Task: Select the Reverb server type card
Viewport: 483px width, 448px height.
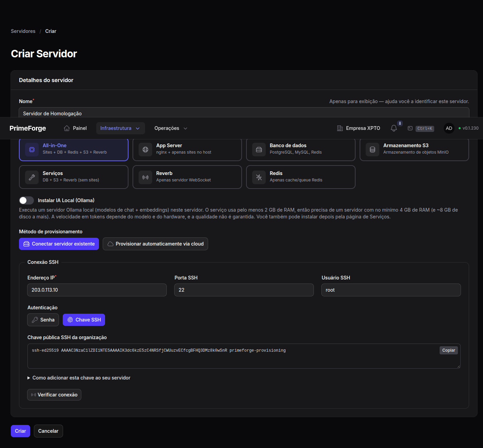Action: pos(187,177)
